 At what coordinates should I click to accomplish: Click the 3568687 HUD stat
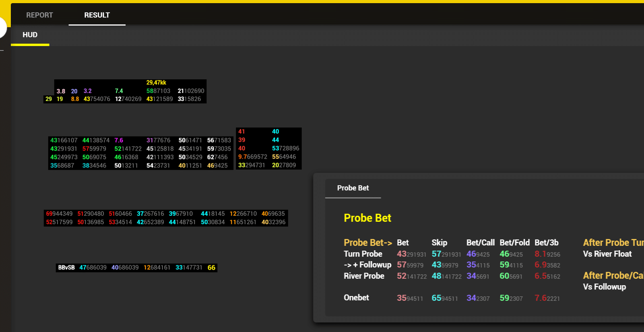[62, 166]
